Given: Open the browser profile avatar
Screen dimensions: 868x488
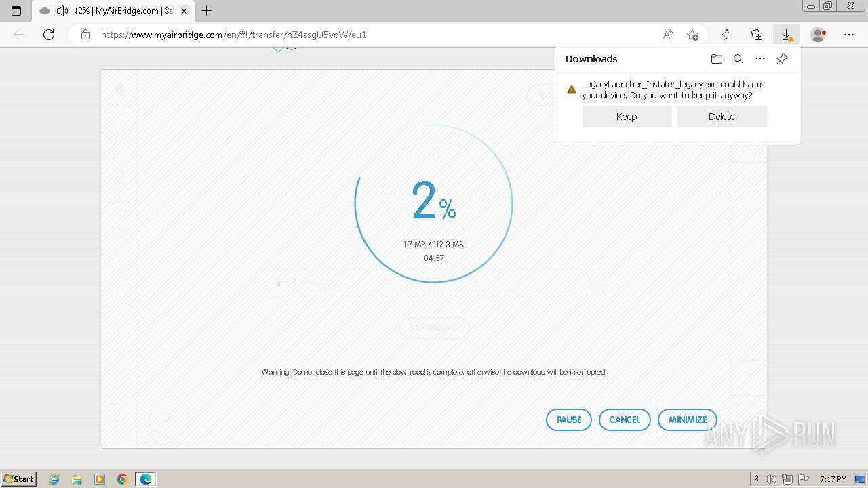Looking at the screenshot, I should pyautogui.click(x=818, y=35).
